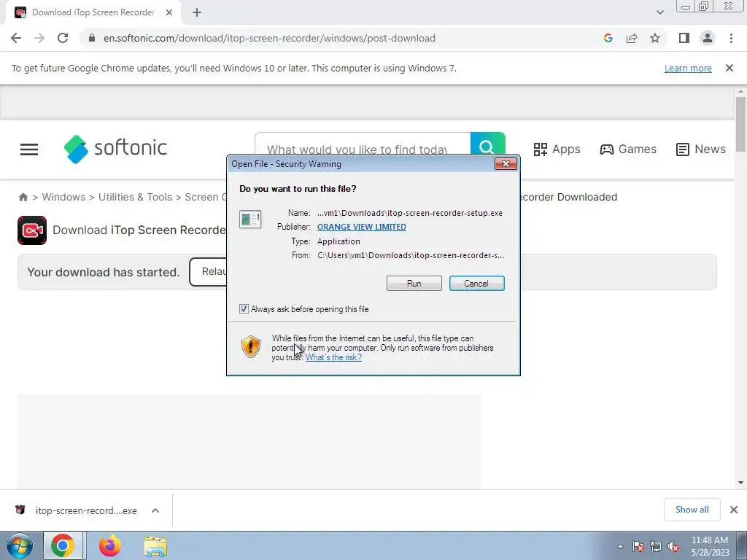Close the Security Warning dialog
The width and height of the screenshot is (747, 560).
pyautogui.click(x=506, y=164)
